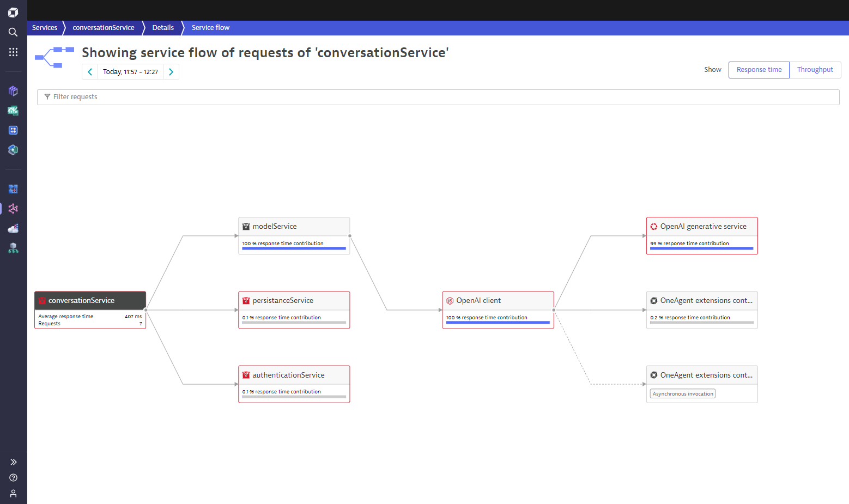Open the Services breadcrumb item
This screenshot has height=504, width=849.
click(x=45, y=27)
